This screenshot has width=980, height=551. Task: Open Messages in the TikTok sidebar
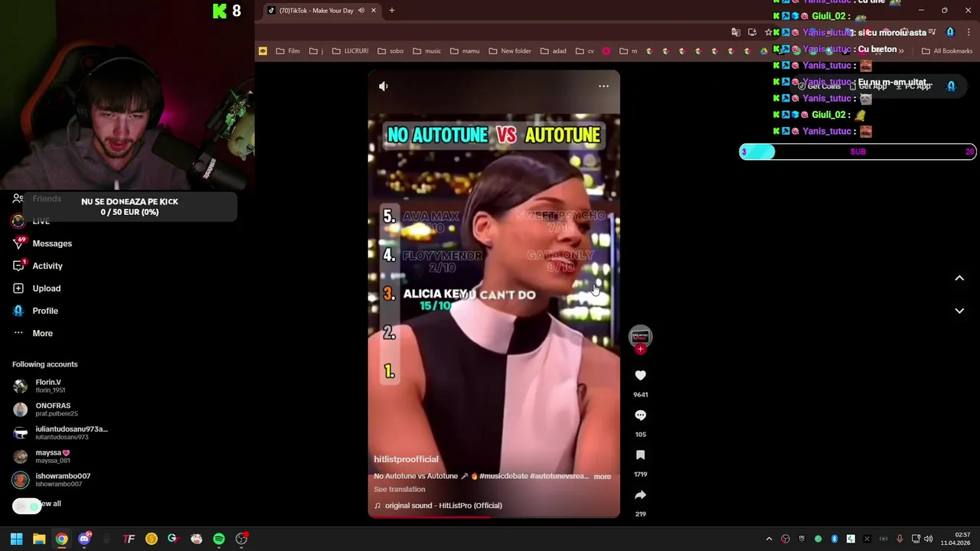click(43, 243)
